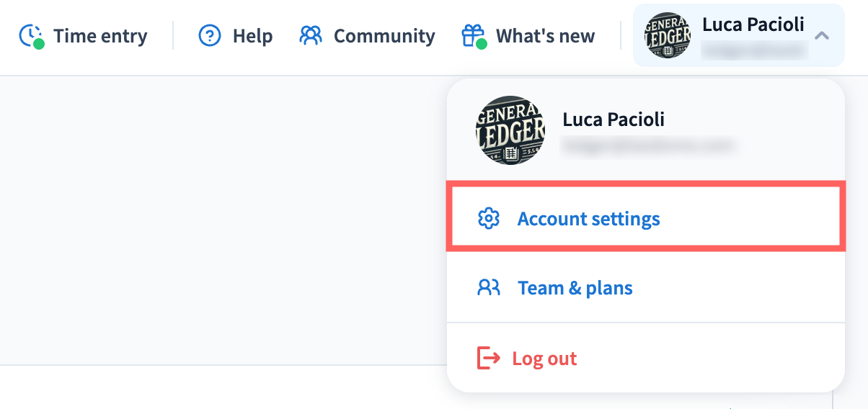This screenshot has height=409, width=868.
Task: Click the Community people icon
Action: click(311, 36)
